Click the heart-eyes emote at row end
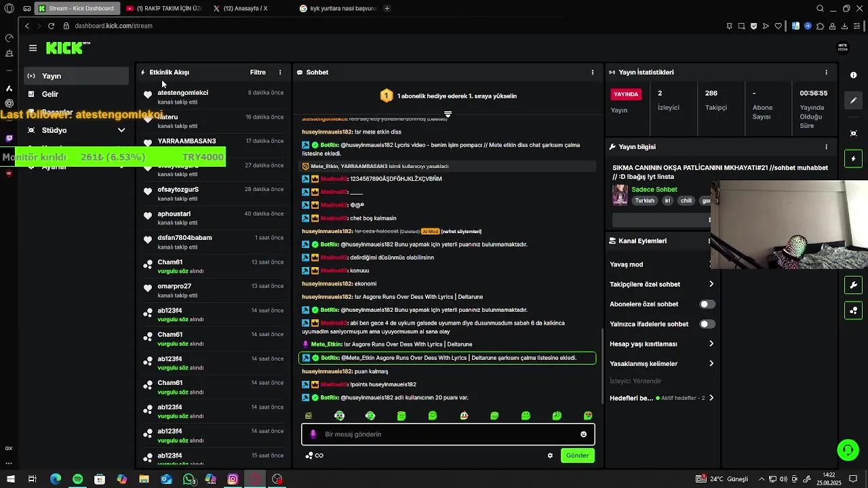 [588, 415]
